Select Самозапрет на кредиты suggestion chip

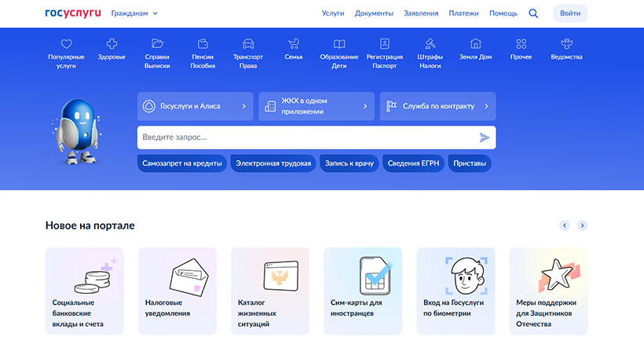click(182, 163)
